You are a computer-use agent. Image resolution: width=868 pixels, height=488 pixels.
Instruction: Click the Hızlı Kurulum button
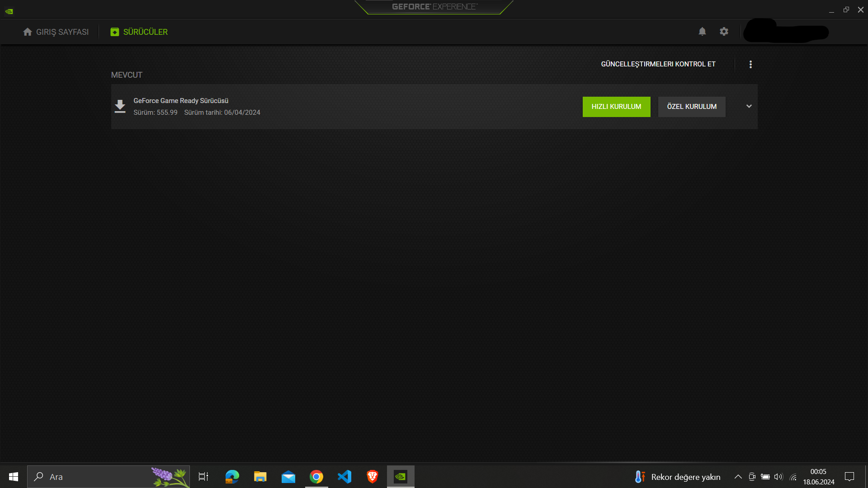[616, 107]
